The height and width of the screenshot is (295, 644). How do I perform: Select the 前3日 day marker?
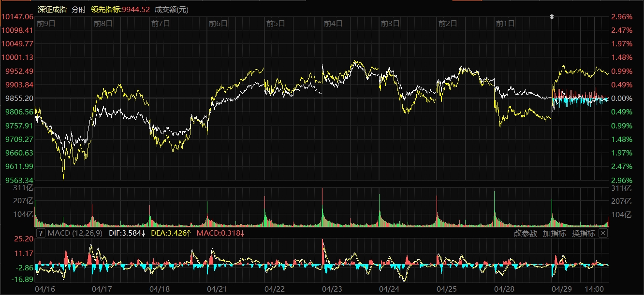[390, 23]
